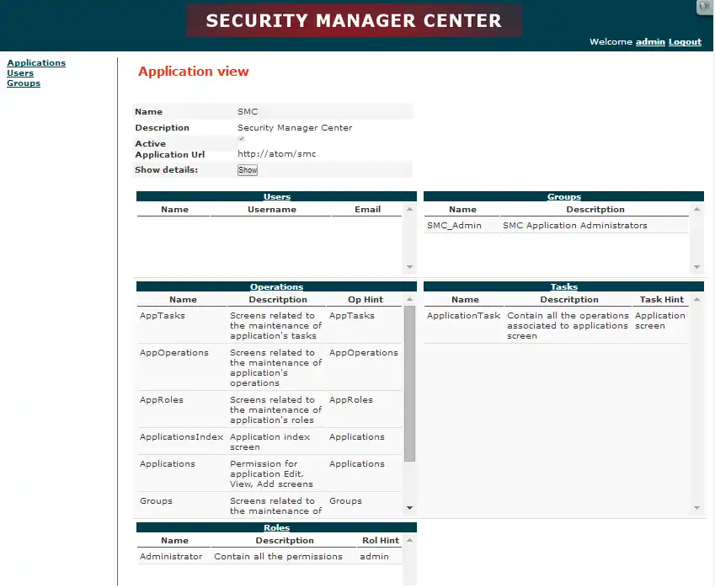Select the ApplicationsIndex operation name
715x588 pixels.
[181, 437]
